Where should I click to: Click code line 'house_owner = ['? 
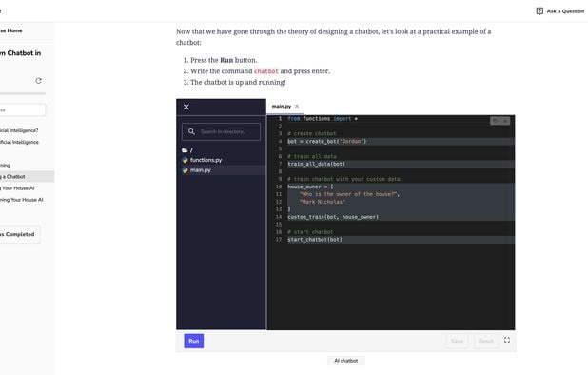pos(310,187)
